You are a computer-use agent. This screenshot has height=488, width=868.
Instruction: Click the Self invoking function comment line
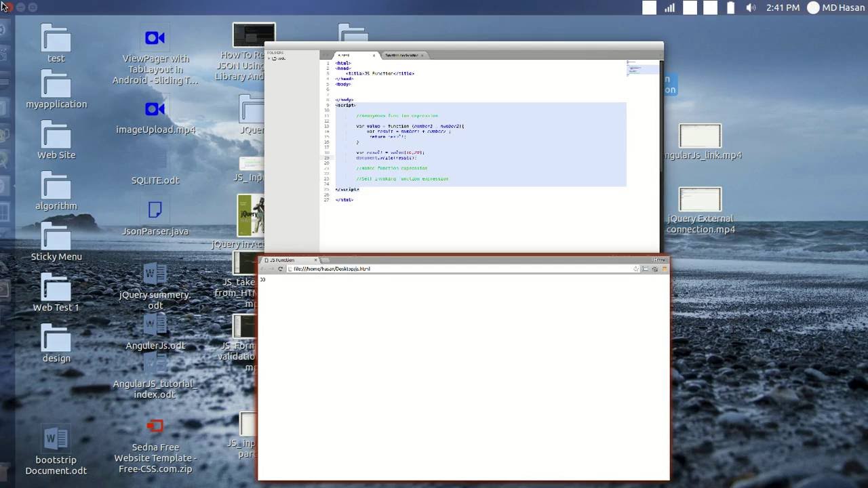pyautogui.click(x=402, y=179)
